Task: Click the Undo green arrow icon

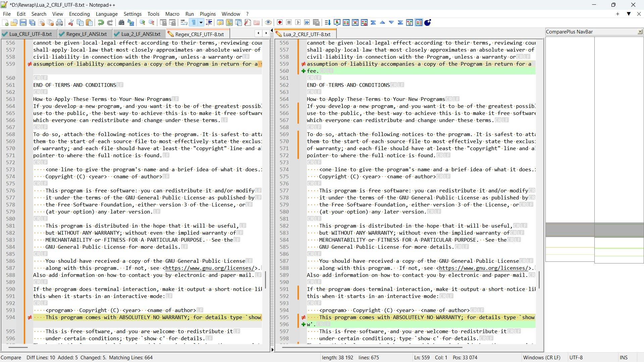Action: [x=101, y=22]
